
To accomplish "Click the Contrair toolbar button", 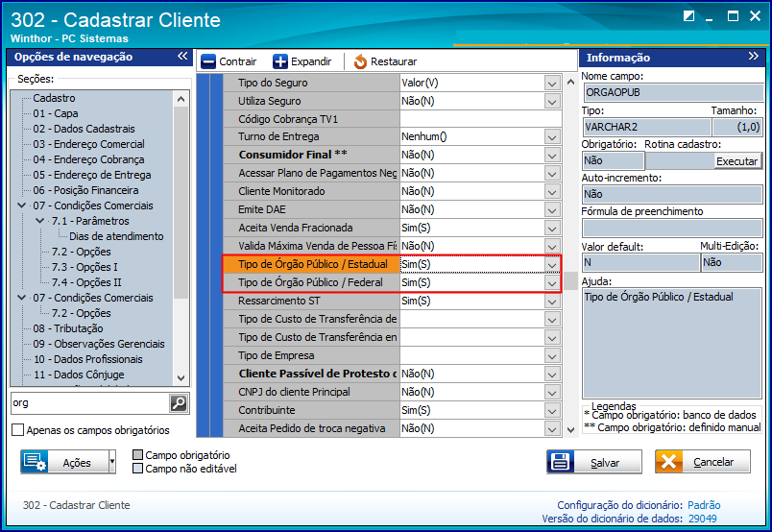I will pyautogui.click(x=229, y=61).
